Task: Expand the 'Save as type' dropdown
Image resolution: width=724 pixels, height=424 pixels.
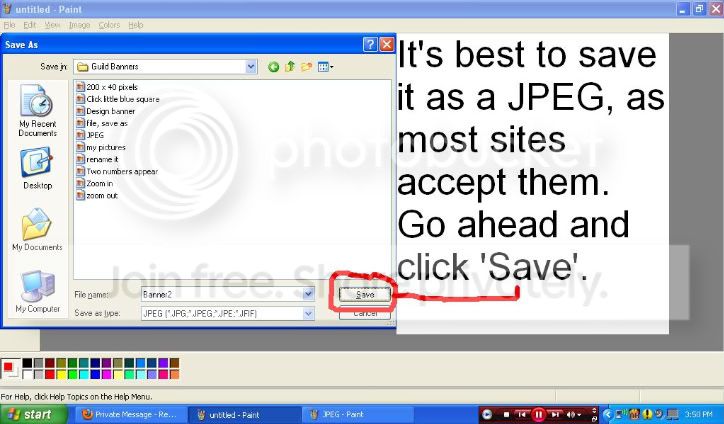Action: [308, 314]
